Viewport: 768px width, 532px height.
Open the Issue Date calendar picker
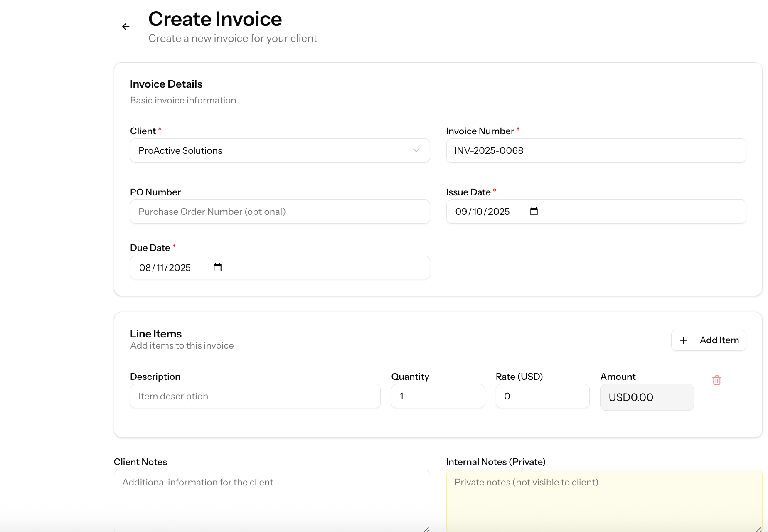click(x=534, y=211)
